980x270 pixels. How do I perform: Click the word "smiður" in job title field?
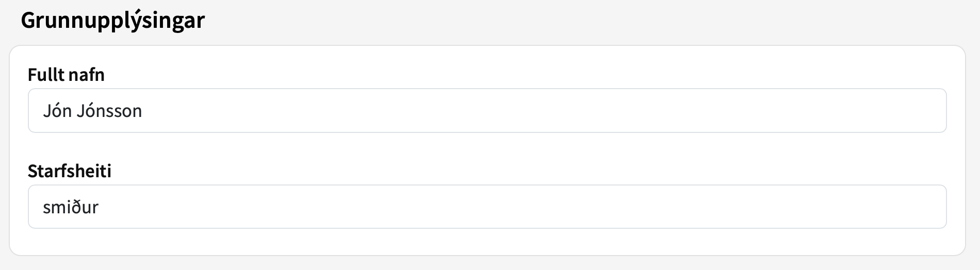coord(71,207)
